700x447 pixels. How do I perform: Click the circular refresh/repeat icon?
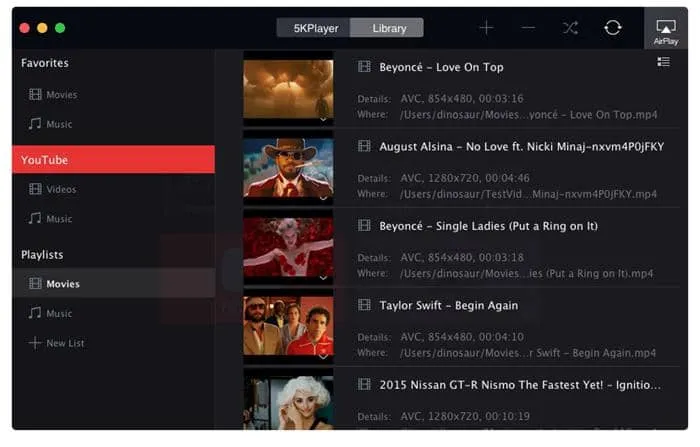[x=612, y=28]
